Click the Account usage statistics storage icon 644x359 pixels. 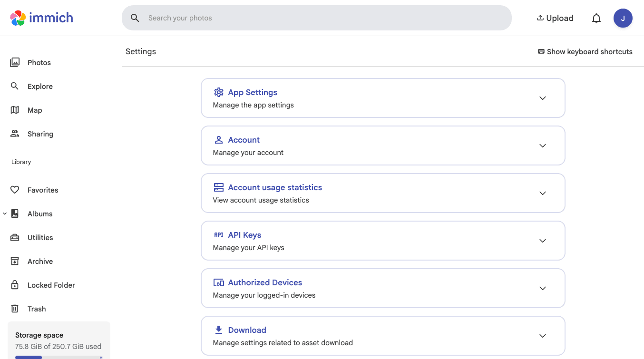pyautogui.click(x=219, y=187)
